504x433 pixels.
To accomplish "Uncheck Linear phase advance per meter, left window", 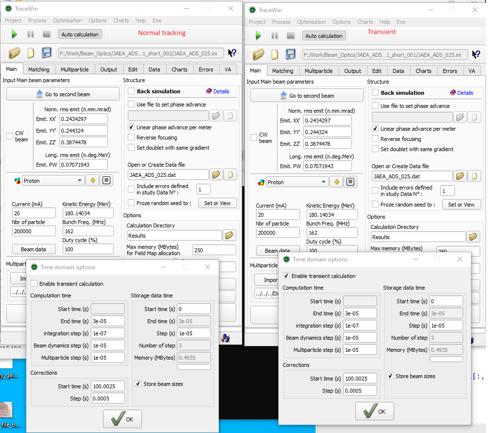I will coord(131,127).
